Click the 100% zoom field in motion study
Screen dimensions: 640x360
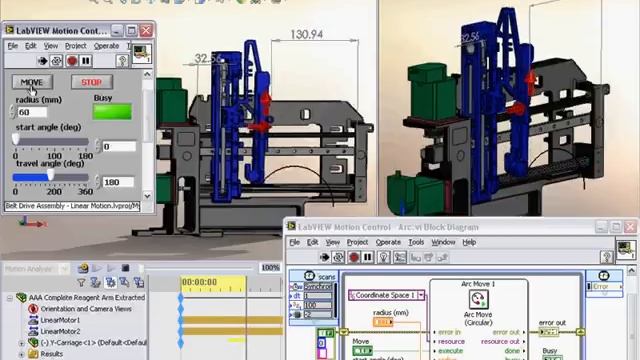click(270, 268)
